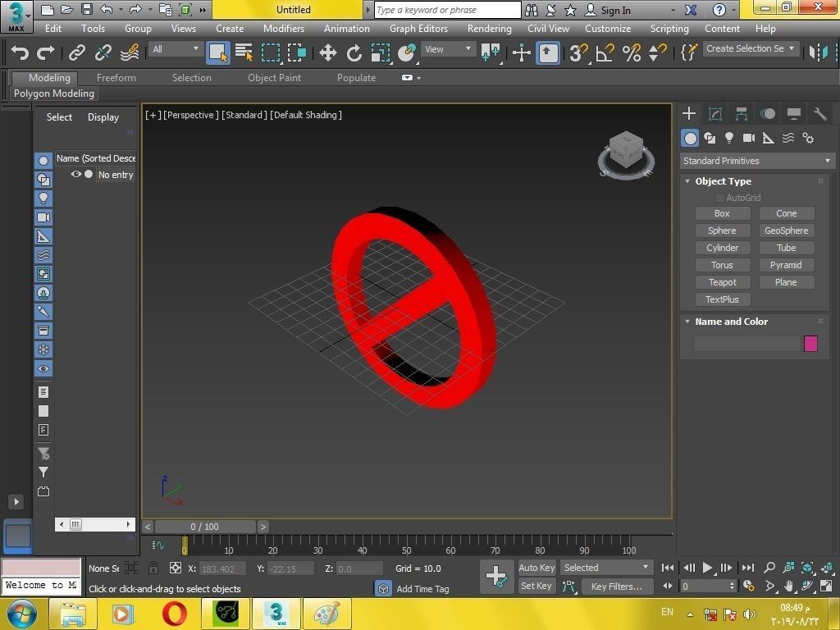Open the Graph Editors menu
This screenshot has width=840, height=630.
[x=418, y=29]
